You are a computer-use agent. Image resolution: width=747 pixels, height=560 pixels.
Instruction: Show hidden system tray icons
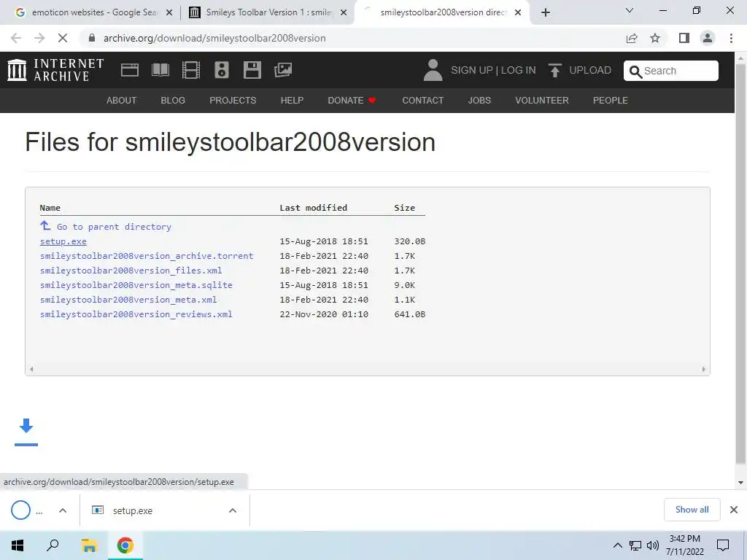pos(617,545)
